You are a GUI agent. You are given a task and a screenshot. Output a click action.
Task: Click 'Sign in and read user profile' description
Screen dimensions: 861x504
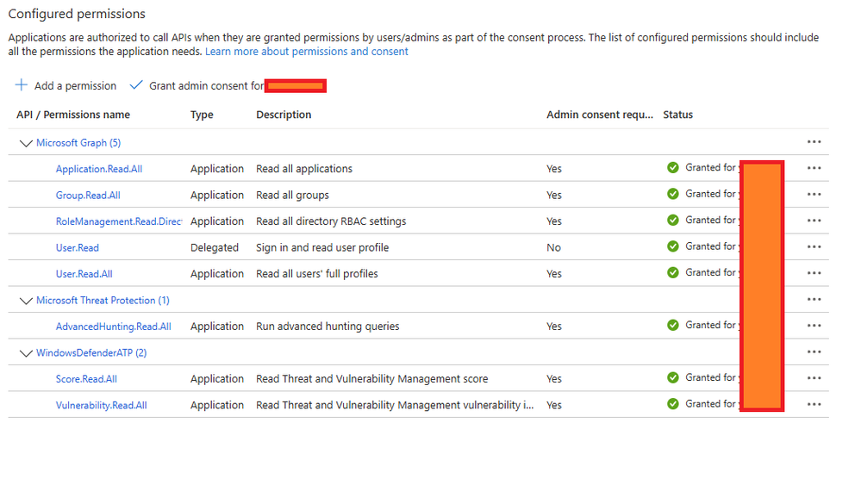[322, 247]
